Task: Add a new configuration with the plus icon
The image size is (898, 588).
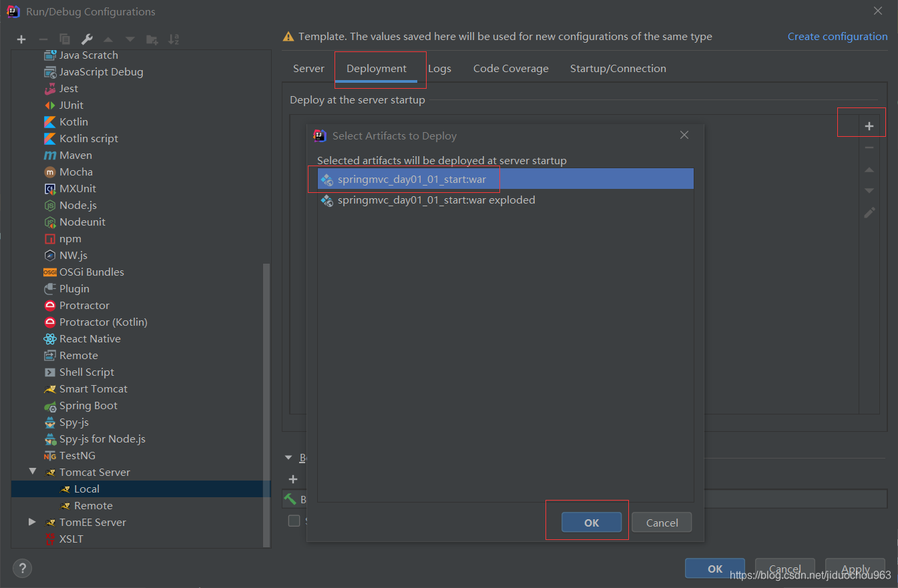Action: point(21,39)
